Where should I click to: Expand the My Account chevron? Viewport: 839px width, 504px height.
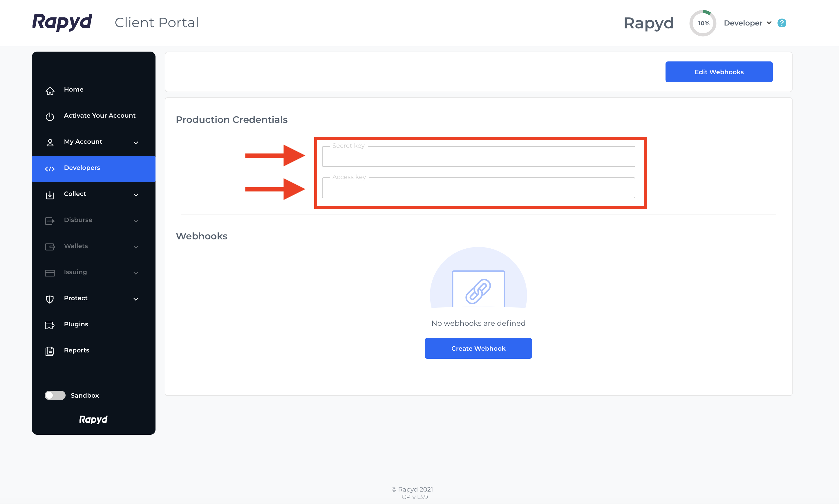(x=136, y=143)
